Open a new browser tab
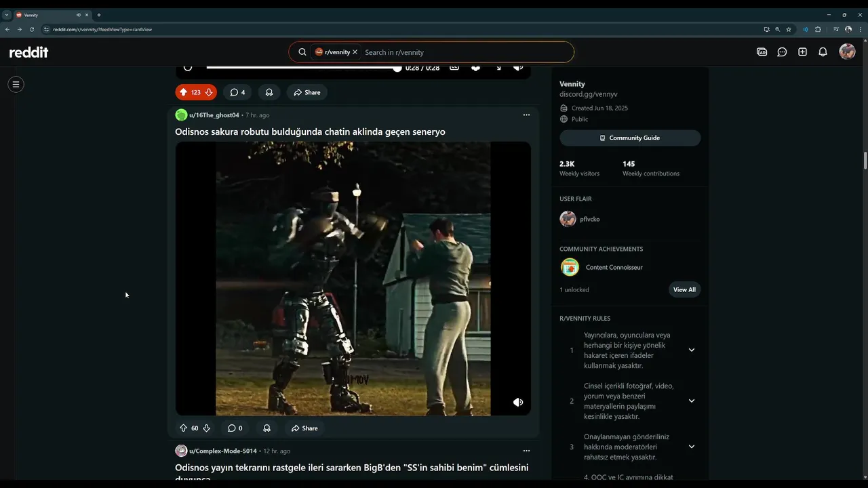This screenshot has width=868, height=488. point(99,15)
